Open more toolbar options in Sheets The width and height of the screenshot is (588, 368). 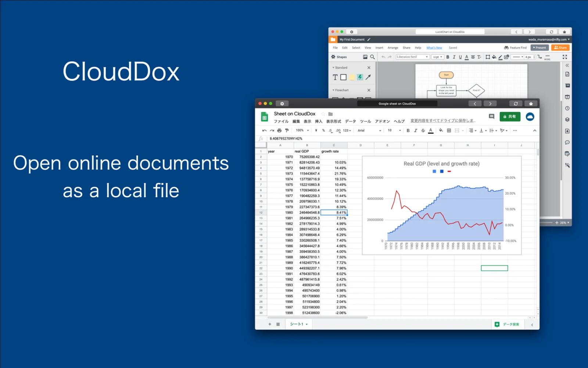pos(515,130)
